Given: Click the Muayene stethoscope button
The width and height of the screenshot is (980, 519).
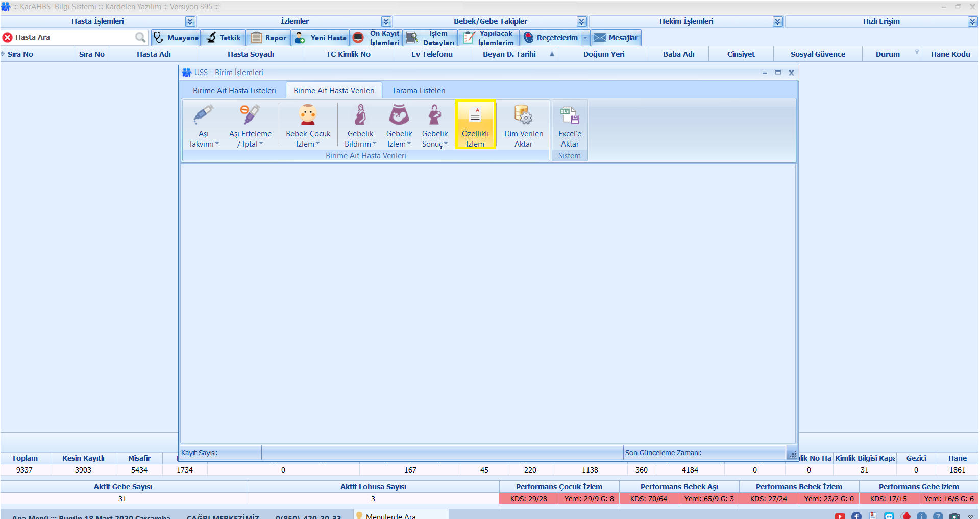Looking at the screenshot, I should (176, 38).
